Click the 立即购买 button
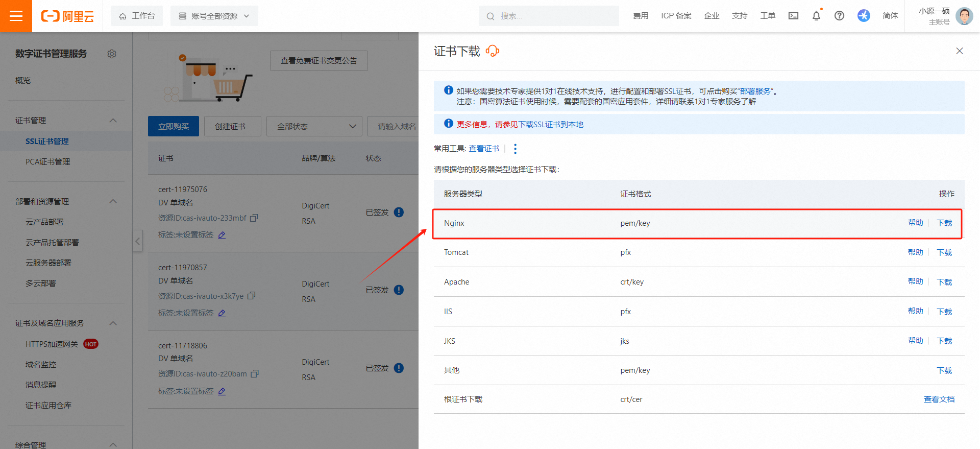The width and height of the screenshot is (980, 449). point(174,126)
